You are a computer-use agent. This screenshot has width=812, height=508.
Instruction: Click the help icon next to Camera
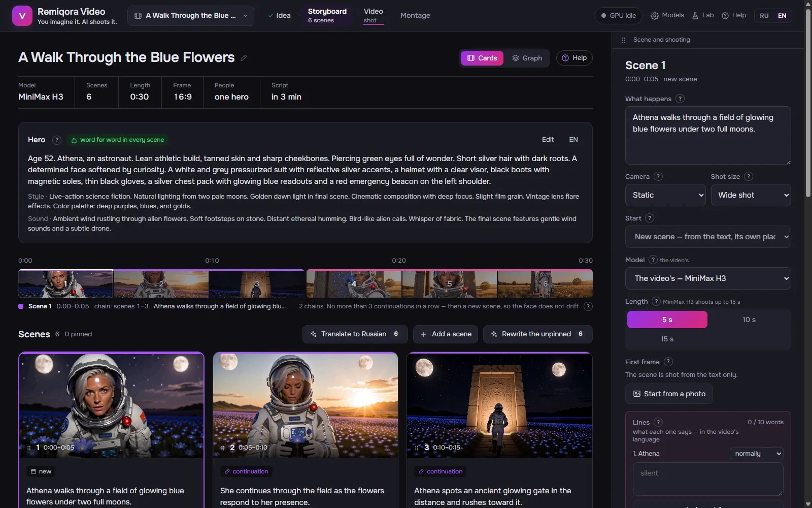658,176
